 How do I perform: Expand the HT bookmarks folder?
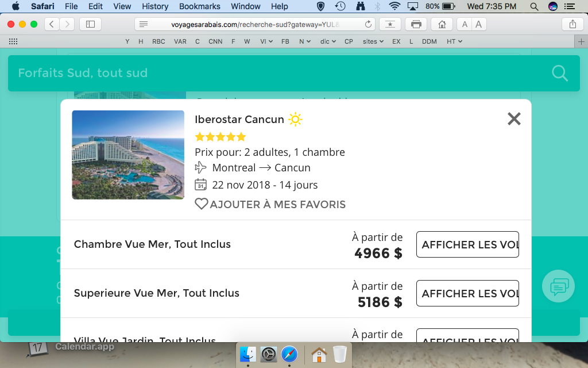pyautogui.click(x=454, y=41)
